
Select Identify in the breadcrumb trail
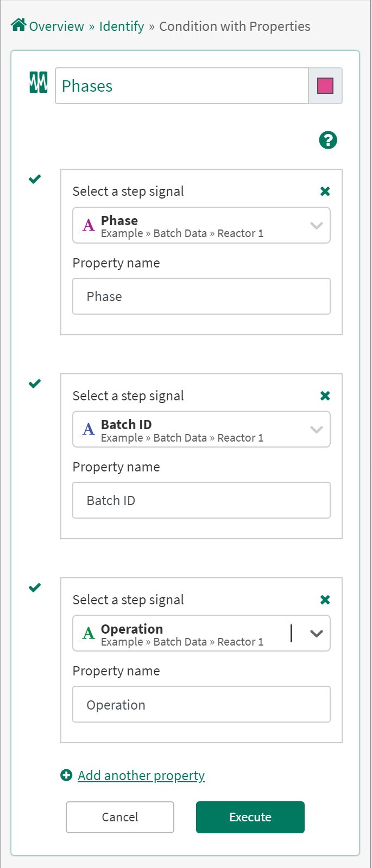(x=121, y=26)
